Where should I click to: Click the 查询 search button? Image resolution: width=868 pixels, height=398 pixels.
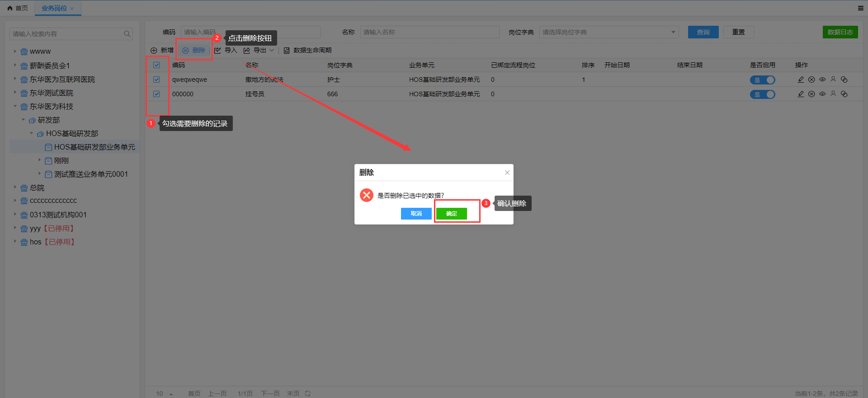(703, 32)
